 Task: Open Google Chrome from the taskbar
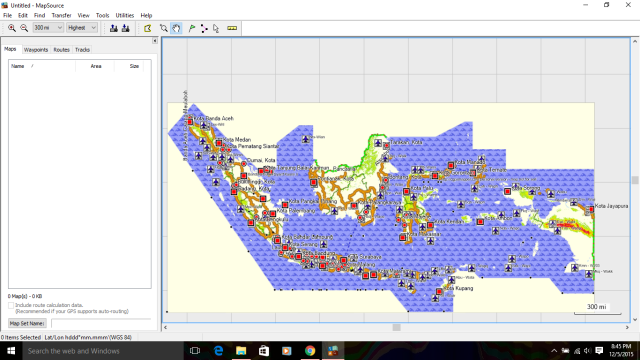coord(310,351)
